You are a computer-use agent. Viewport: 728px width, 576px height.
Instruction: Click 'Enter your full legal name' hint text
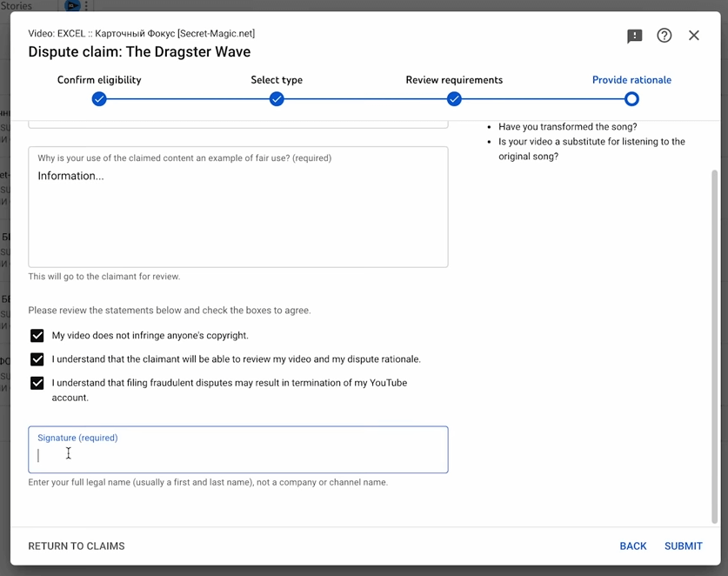(x=208, y=482)
